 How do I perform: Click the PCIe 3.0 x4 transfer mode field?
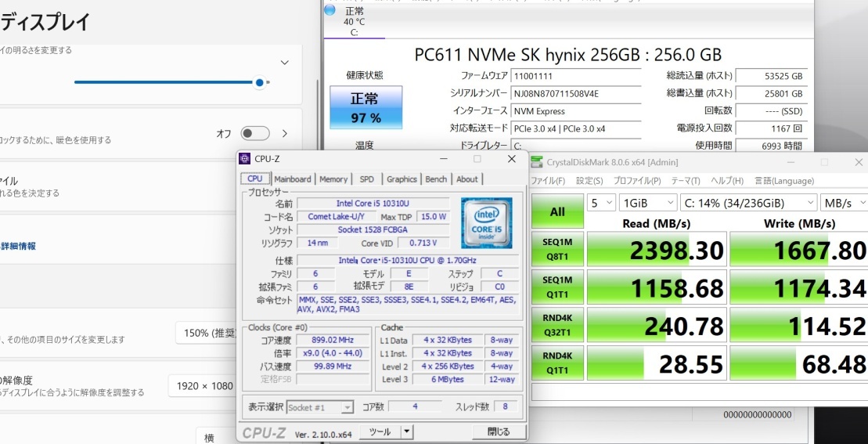coord(576,128)
